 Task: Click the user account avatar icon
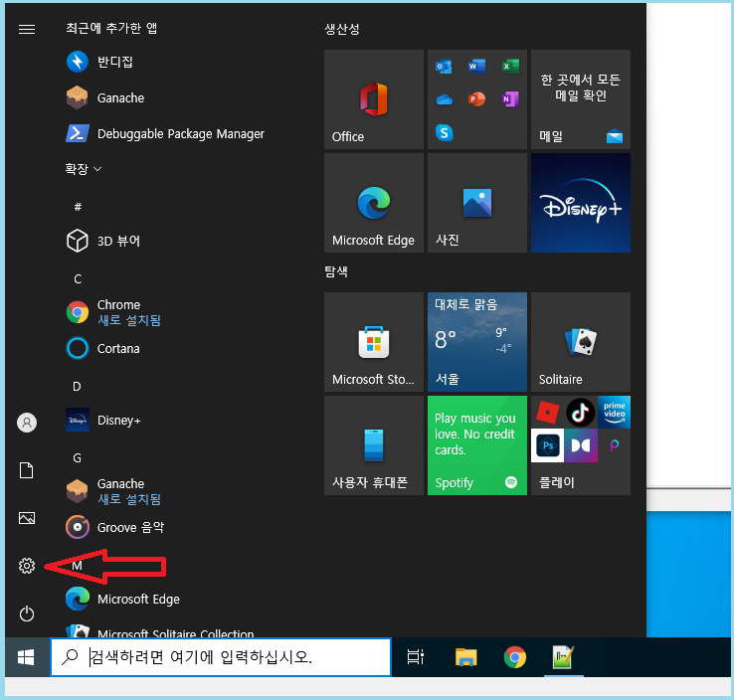tap(27, 423)
